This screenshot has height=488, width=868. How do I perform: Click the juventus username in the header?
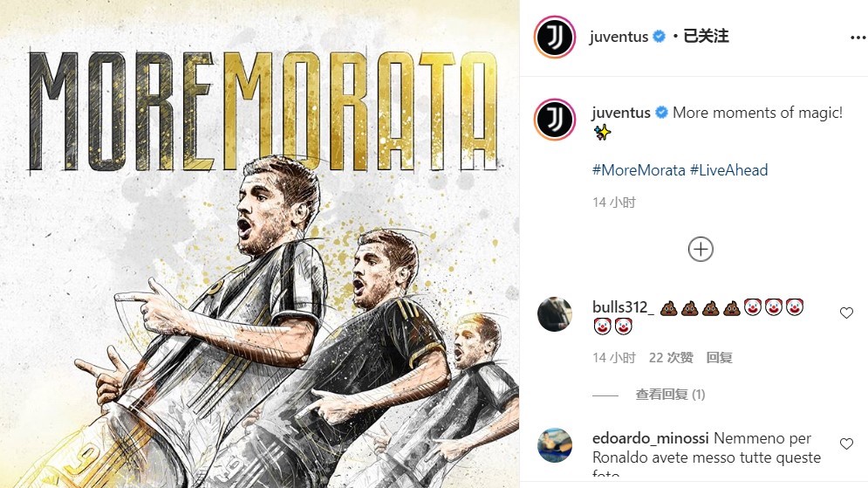pos(619,37)
